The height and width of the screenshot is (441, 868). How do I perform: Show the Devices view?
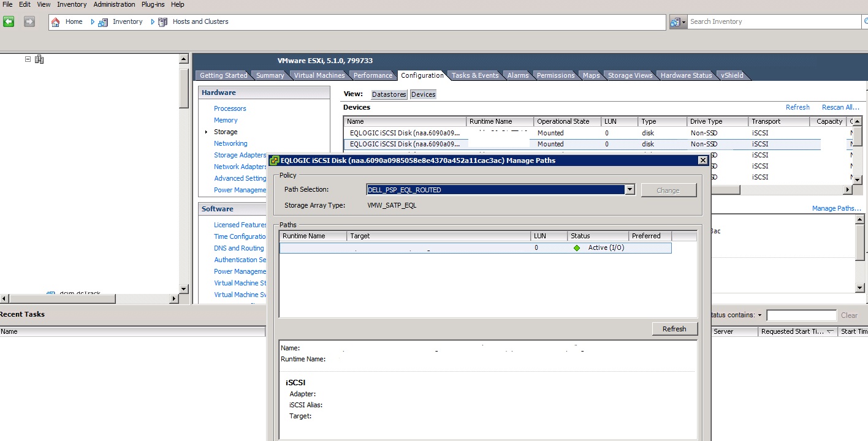click(x=423, y=94)
